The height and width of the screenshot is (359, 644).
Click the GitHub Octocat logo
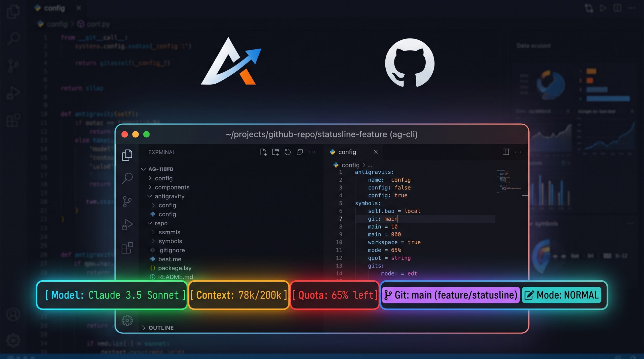coord(410,63)
